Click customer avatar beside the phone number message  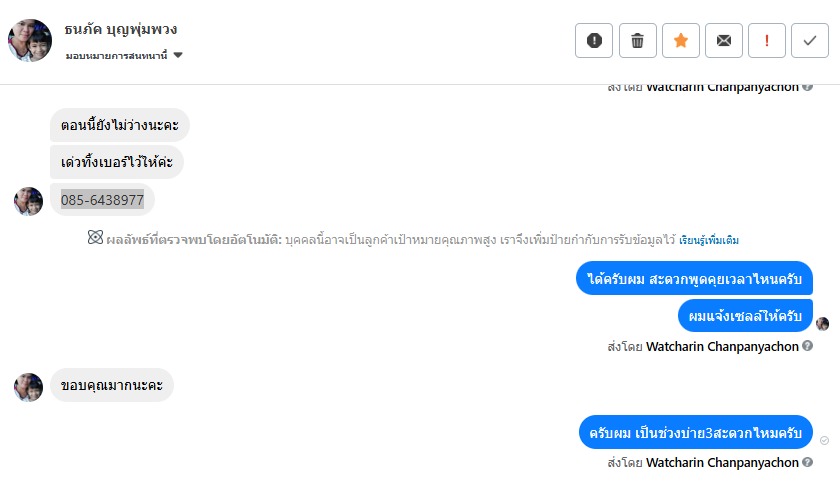coord(28,201)
